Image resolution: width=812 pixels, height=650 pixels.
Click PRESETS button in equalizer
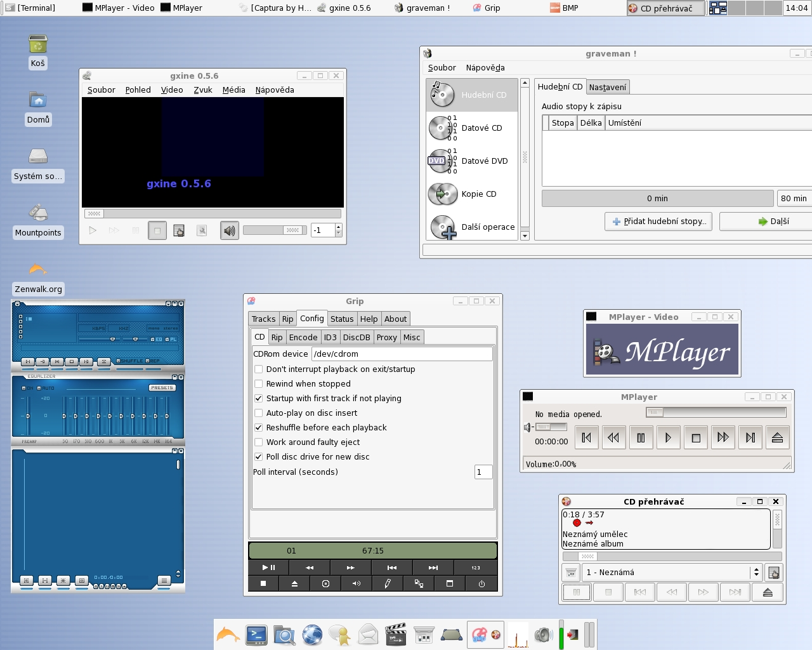click(162, 388)
